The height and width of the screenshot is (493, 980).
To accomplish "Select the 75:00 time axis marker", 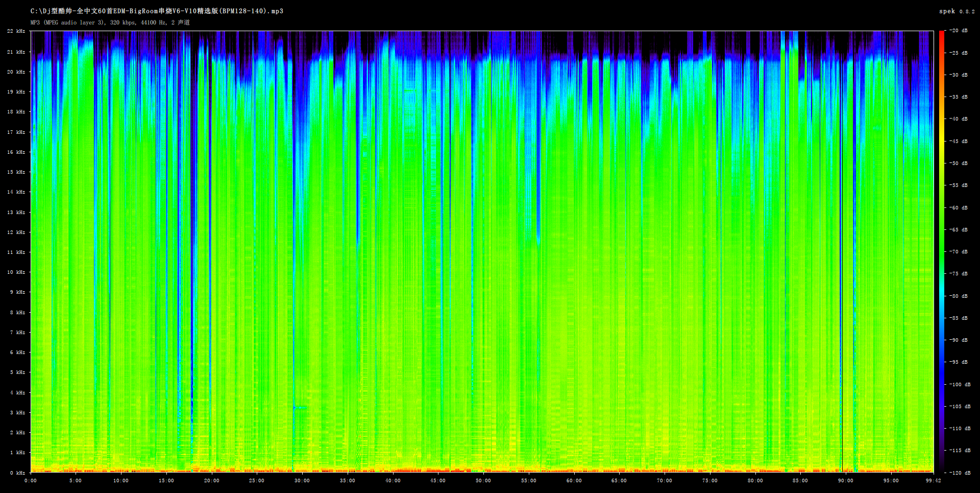I will click(709, 481).
